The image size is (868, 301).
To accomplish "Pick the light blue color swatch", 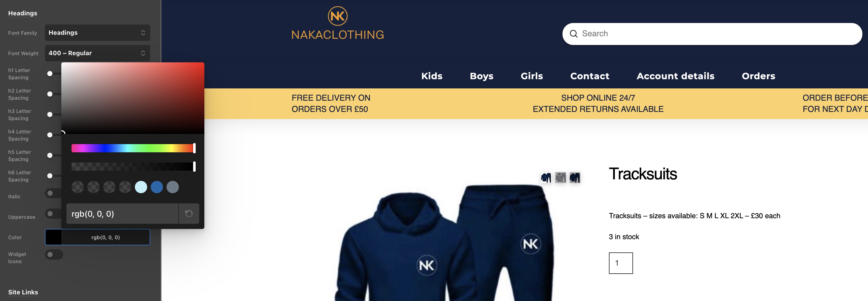I will [x=141, y=187].
